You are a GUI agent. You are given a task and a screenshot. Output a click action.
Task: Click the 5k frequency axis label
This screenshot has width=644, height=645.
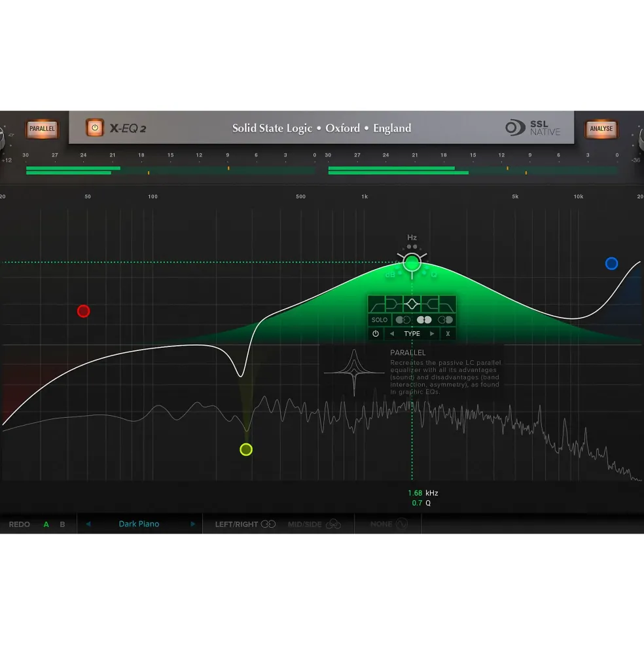click(515, 196)
